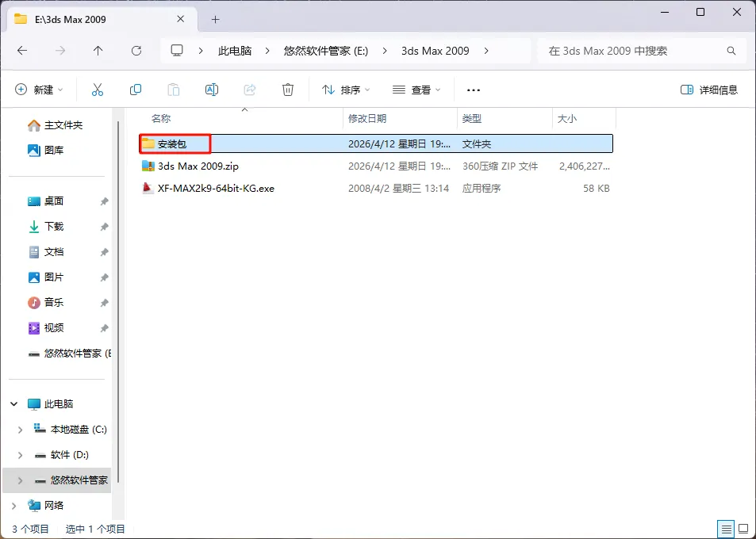Click the PC monitor icon in address bar

pyautogui.click(x=177, y=51)
